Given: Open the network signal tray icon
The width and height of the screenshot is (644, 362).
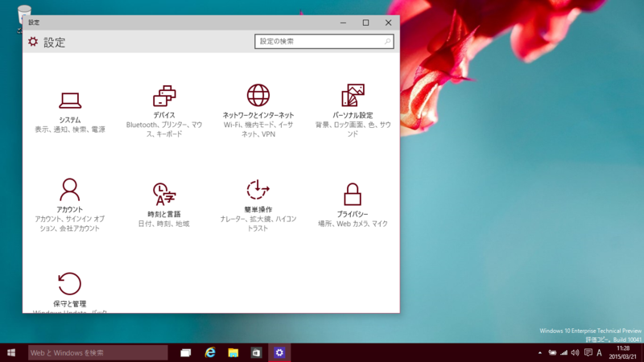Looking at the screenshot, I should point(564,352).
